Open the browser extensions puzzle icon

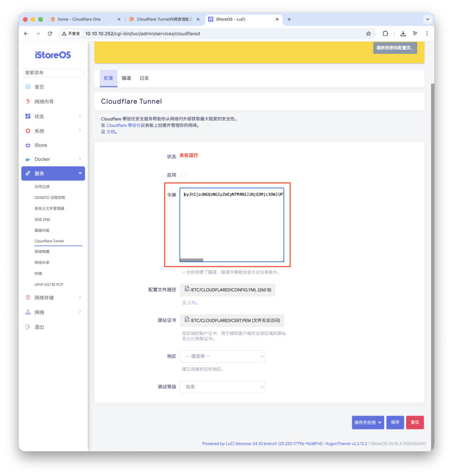(385, 33)
